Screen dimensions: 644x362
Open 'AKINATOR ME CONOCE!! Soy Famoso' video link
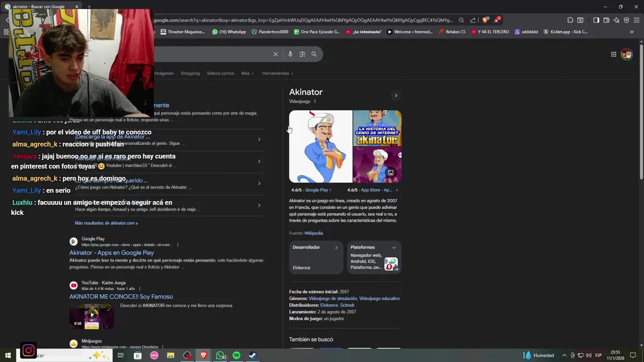pyautogui.click(x=121, y=297)
